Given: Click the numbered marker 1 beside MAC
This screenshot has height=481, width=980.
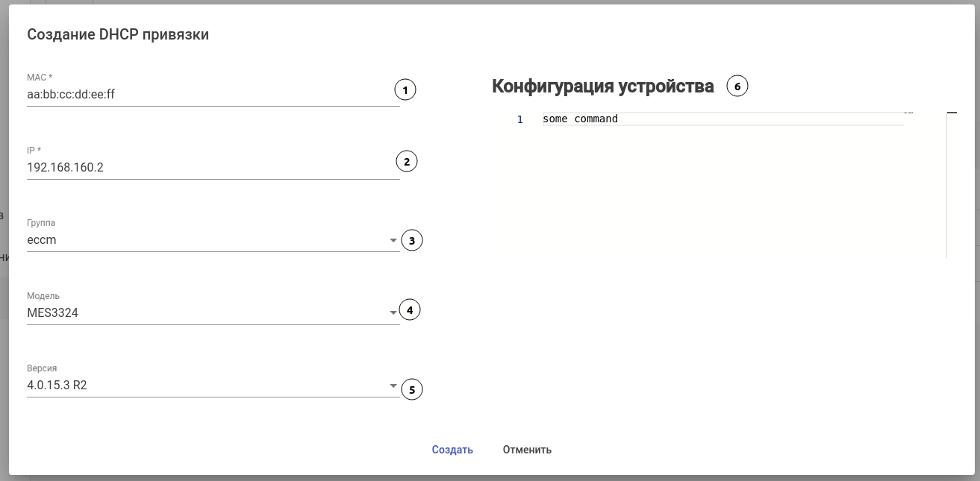Looking at the screenshot, I should point(405,90).
